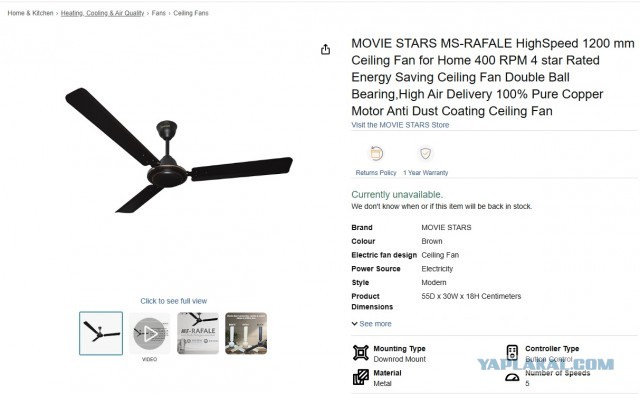Select the MS-RAFALE branding thumbnail
Viewport: 640px width, 394px height.
(x=198, y=334)
